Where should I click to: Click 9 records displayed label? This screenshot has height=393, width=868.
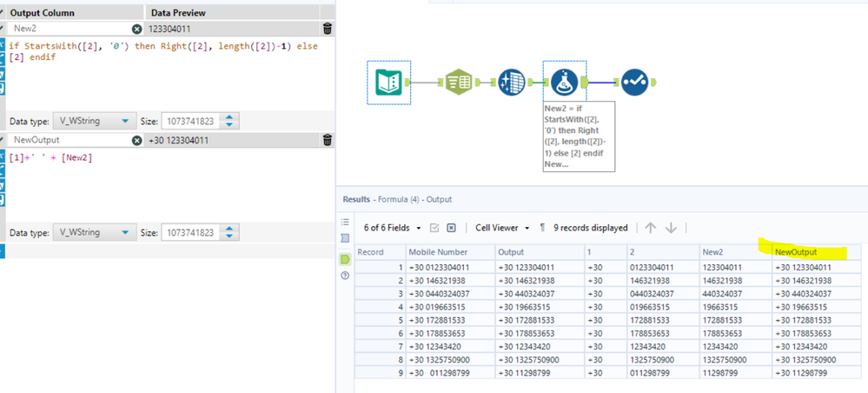click(x=590, y=228)
